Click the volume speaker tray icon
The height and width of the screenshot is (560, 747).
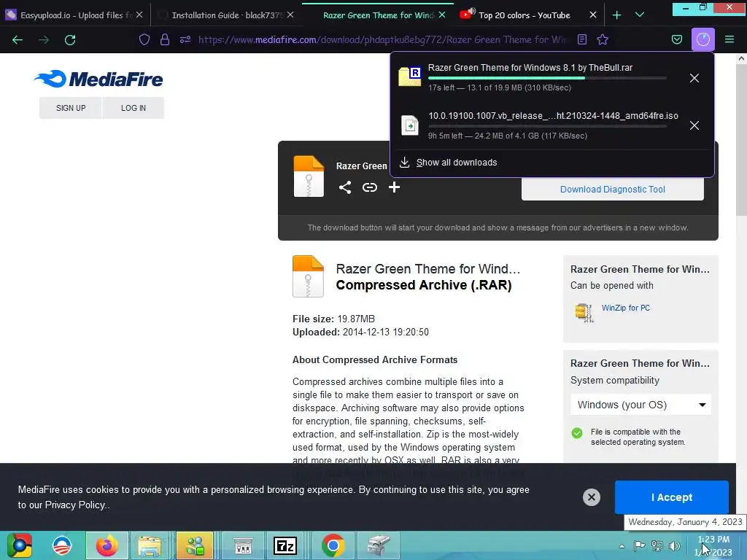(675, 546)
